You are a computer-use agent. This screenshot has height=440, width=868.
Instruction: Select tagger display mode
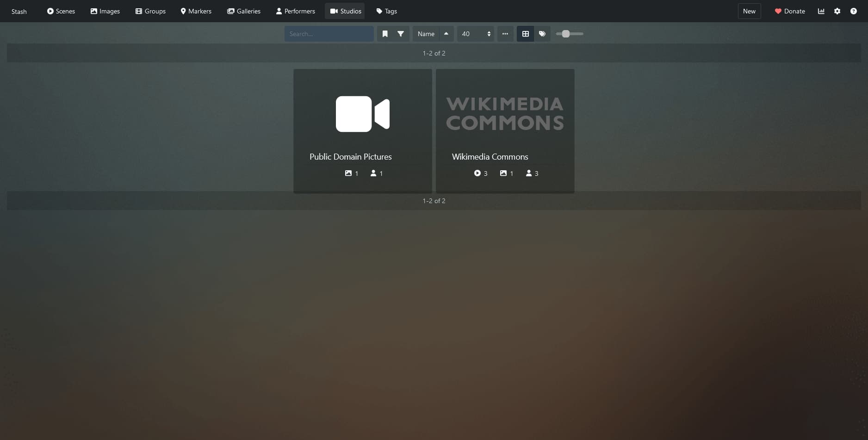coord(542,34)
